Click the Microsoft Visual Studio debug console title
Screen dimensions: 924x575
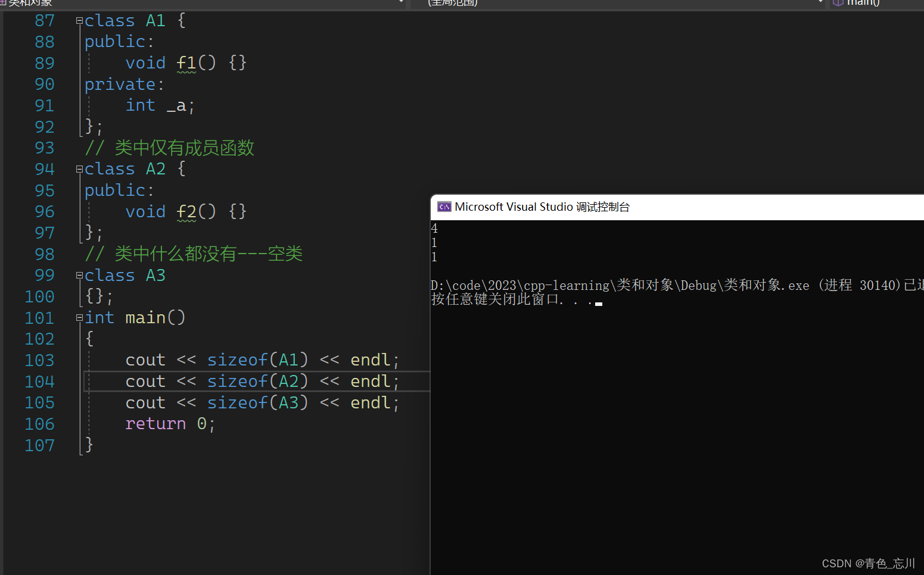coord(542,207)
